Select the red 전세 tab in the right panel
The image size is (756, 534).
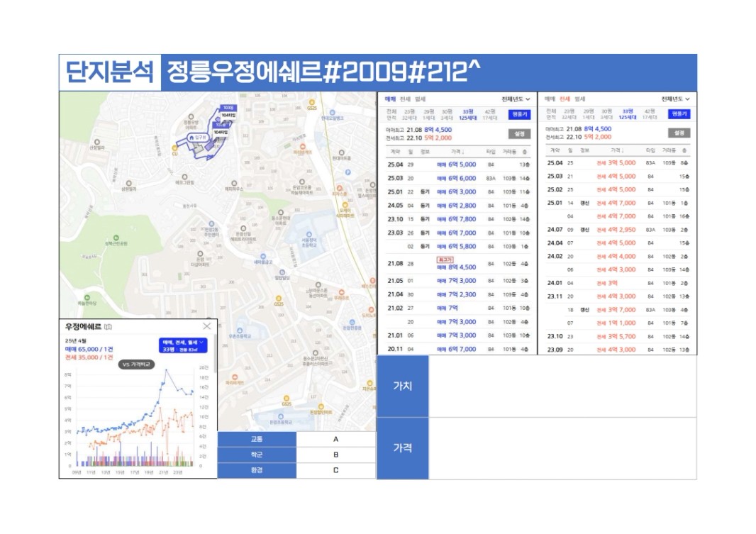[565, 99]
